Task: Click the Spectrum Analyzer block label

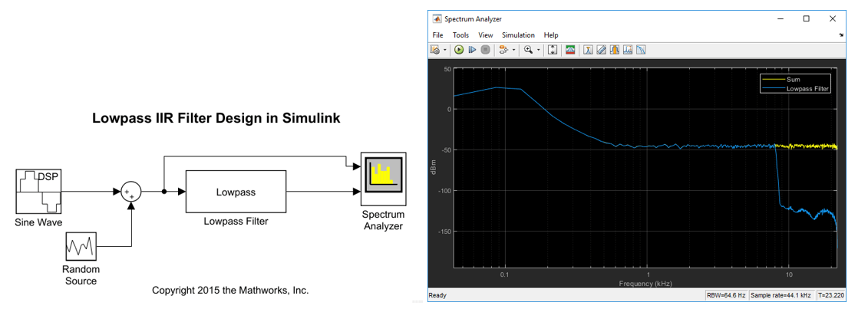Action: [x=383, y=219]
